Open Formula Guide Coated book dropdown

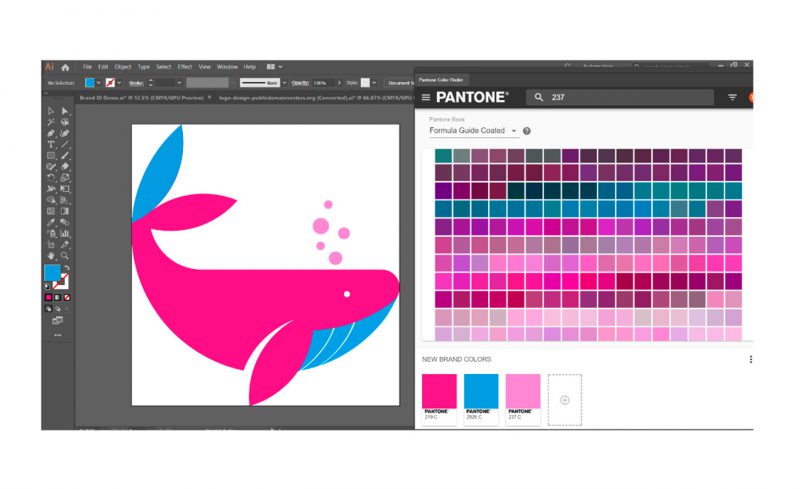click(473, 131)
